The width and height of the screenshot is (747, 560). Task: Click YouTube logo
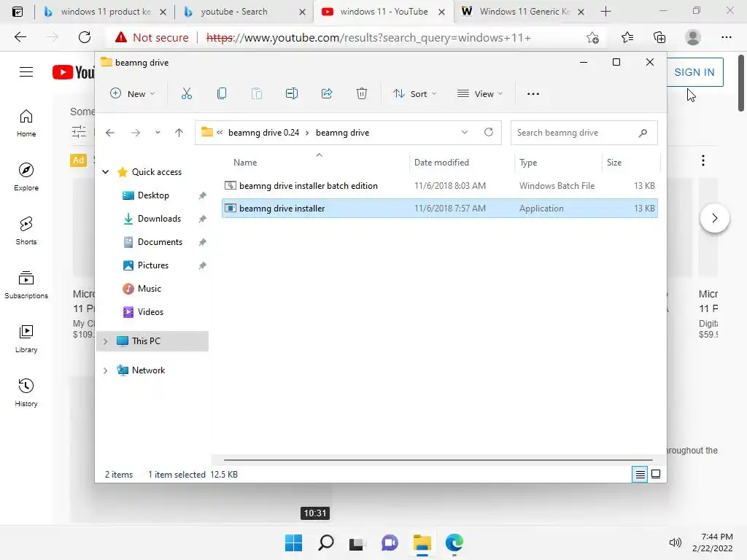74,72
